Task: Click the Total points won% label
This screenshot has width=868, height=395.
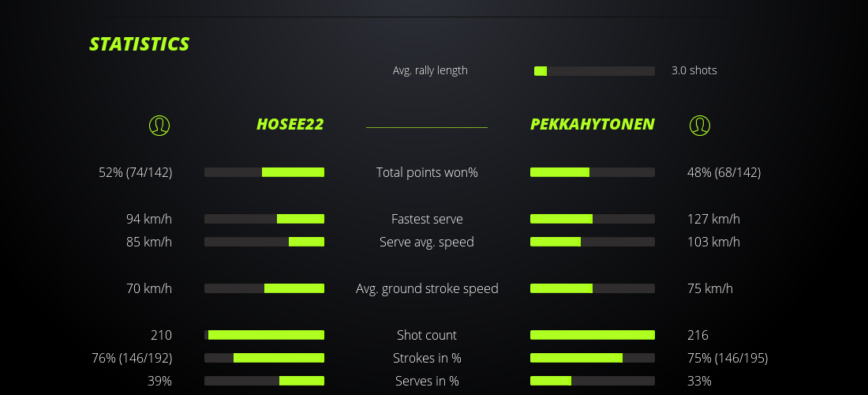Action: point(427,172)
